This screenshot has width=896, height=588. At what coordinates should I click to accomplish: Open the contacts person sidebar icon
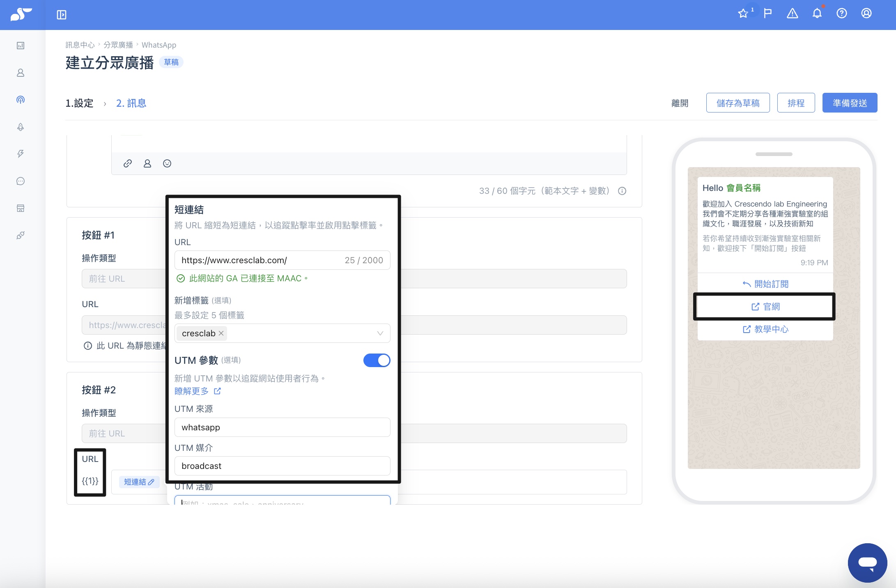[21, 73]
